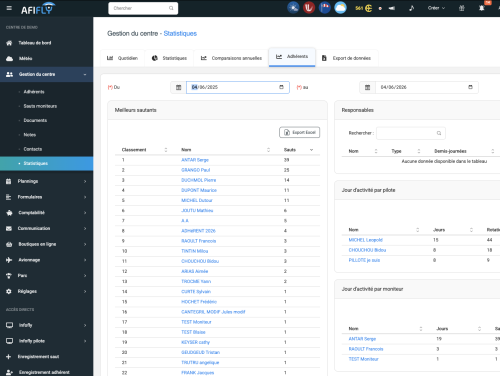Image resolution: width=500 pixels, height=376 pixels.
Task: Sort Meilleurs sautants by Classement
Action: [x=144, y=150]
